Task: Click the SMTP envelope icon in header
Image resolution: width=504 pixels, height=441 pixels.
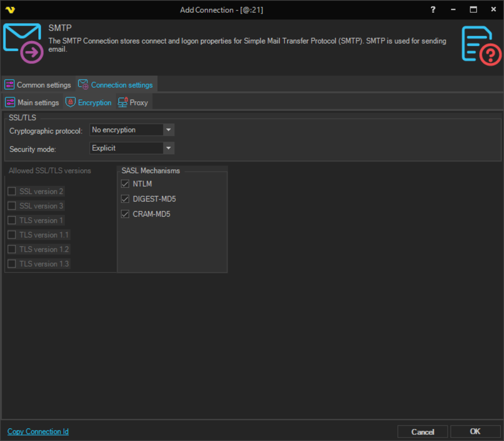Action: (23, 43)
